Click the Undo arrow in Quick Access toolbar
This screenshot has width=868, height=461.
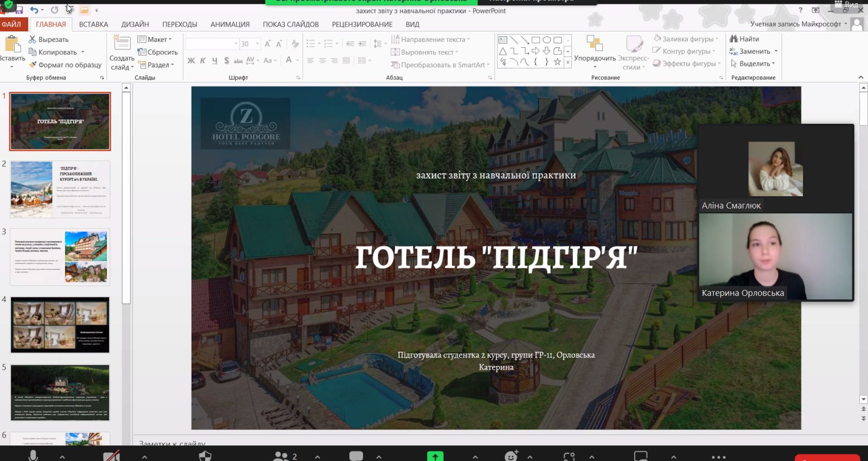click(x=35, y=10)
